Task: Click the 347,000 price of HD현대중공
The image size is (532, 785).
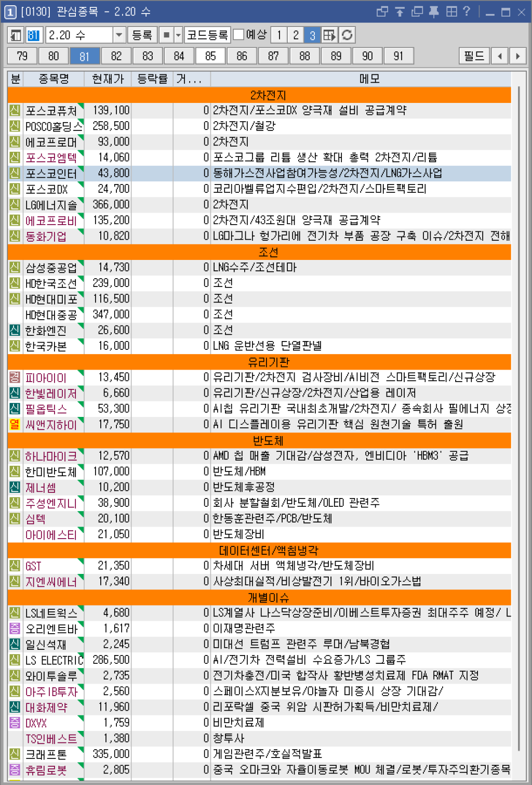Action: pyautogui.click(x=111, y=315)
